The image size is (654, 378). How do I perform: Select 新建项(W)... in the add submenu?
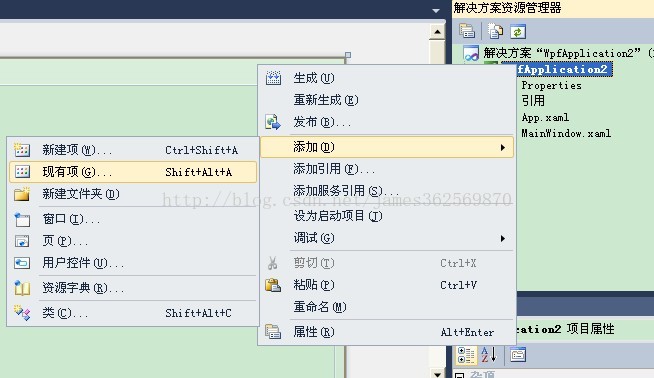point(133,150)
